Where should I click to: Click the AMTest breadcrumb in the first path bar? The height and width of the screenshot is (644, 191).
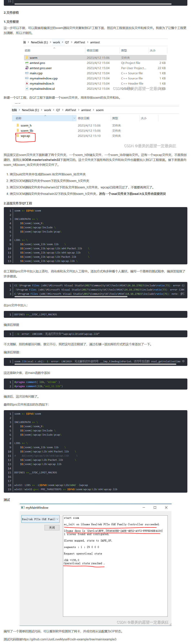point(80,42)
